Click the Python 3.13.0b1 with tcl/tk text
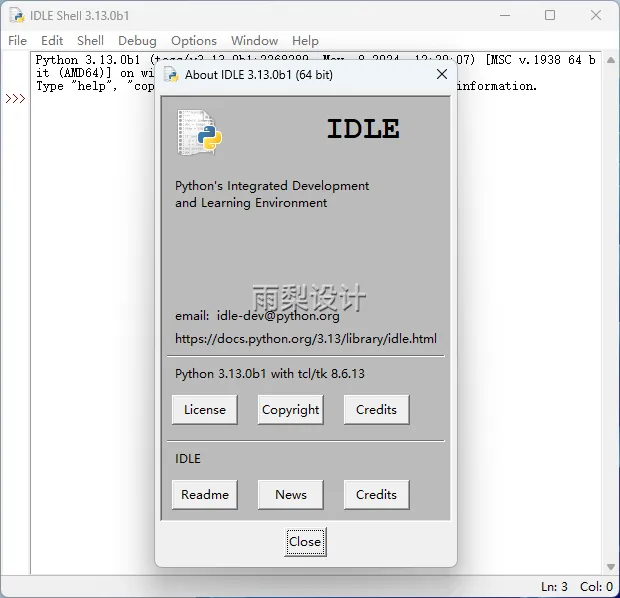This screenshot has height=598, width=620. (270, 373)
